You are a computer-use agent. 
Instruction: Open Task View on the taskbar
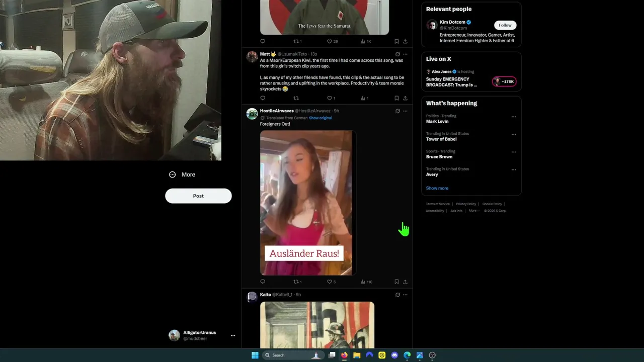pos(332,355)
